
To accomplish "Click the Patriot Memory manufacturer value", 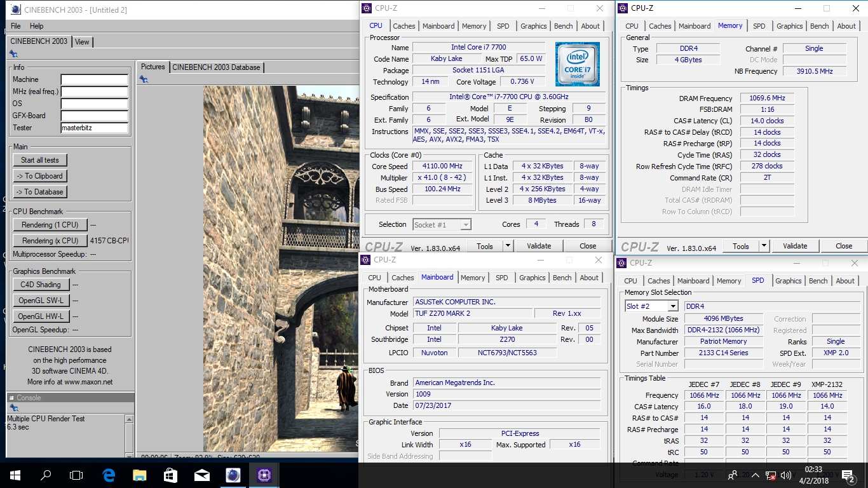I will point(724,341).
